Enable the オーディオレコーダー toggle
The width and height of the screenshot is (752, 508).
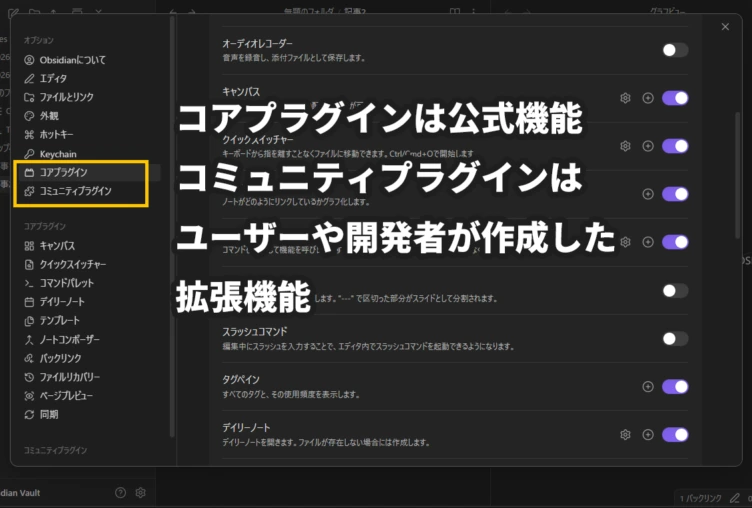[675, 50]
